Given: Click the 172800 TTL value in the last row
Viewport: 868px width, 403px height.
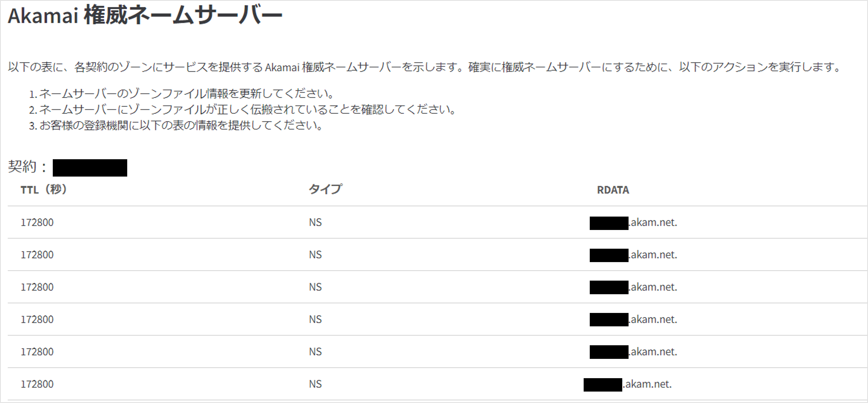Looking at the screenshot, I should tap(37, 384).
